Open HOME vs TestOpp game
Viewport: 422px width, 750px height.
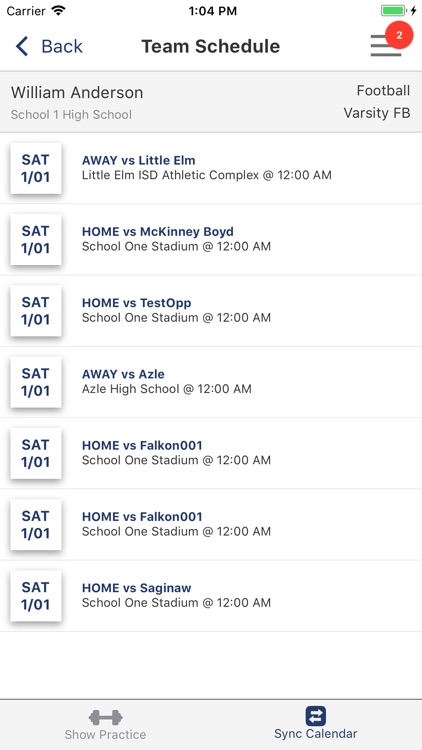(x=211, y=311)
